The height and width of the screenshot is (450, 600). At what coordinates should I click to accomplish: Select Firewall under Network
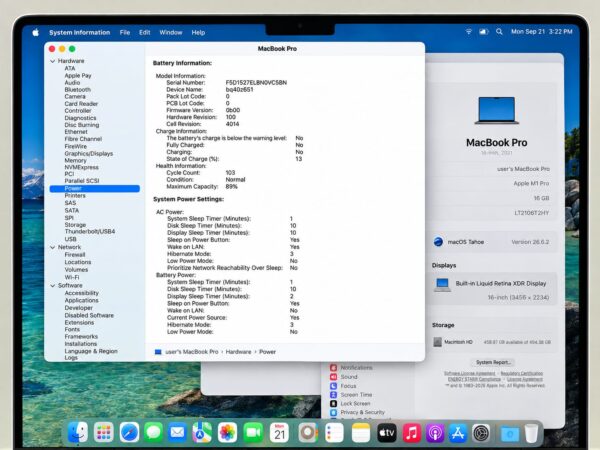click(x=75, y=255)
